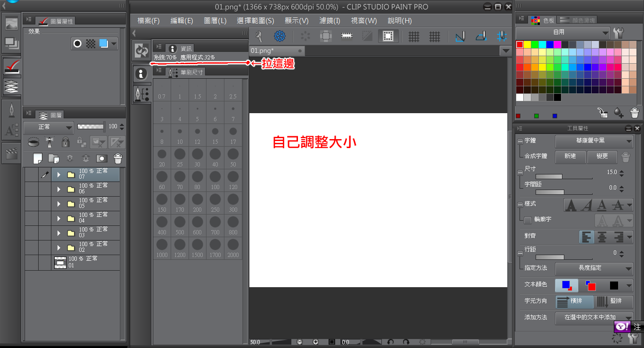Image resolution: width=644 pixels, height=348 pixels.
Task: Toggle the second grid icon in command bar
Action: click(x=434, y=36)
